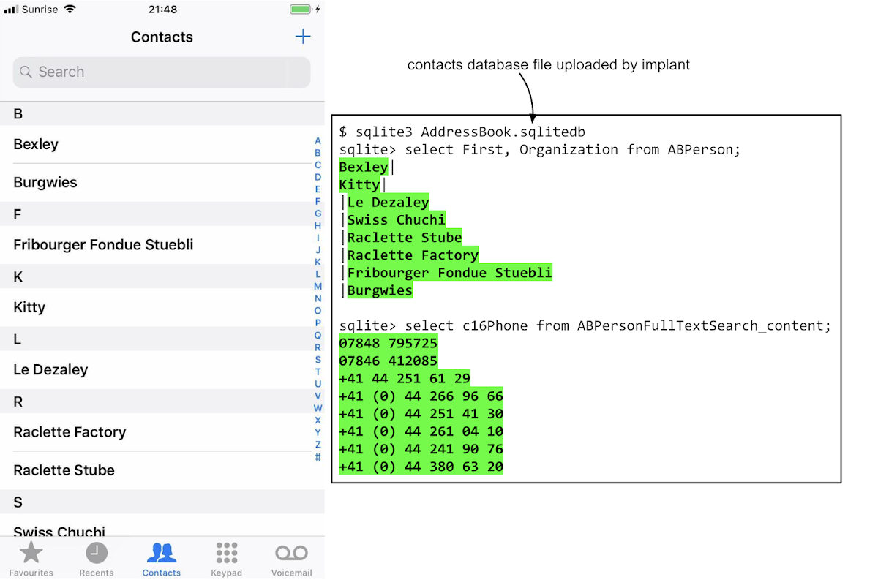Viewport: 878px width, 588px height.
Task: Open the Fribourger Fondue Stuebli contact
Action: coord(102,244)
